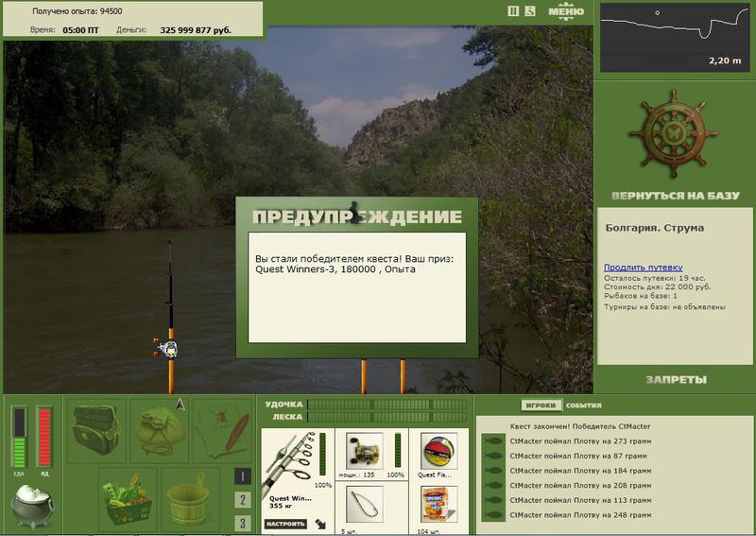Click the S icon next to pause
Image resolution: width=756 pixels, height=536 pixels.
530,11
